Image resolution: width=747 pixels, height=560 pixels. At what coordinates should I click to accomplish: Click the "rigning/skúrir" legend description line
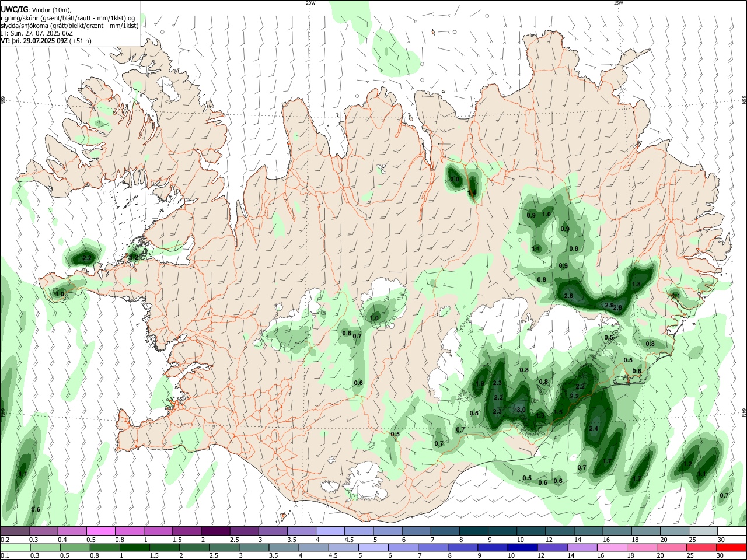(67, 18)
